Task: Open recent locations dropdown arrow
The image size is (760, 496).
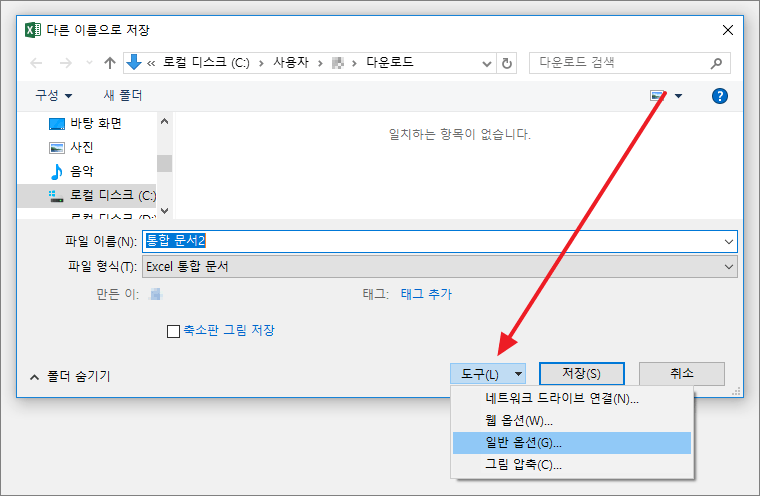Action: click(x=89, y=63)
